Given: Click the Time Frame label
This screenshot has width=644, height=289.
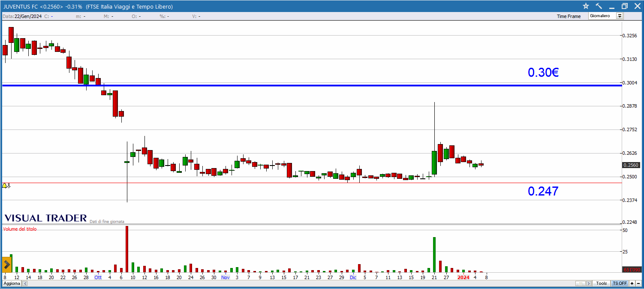Looking at the screenshot, I should [x=569, y=16].
